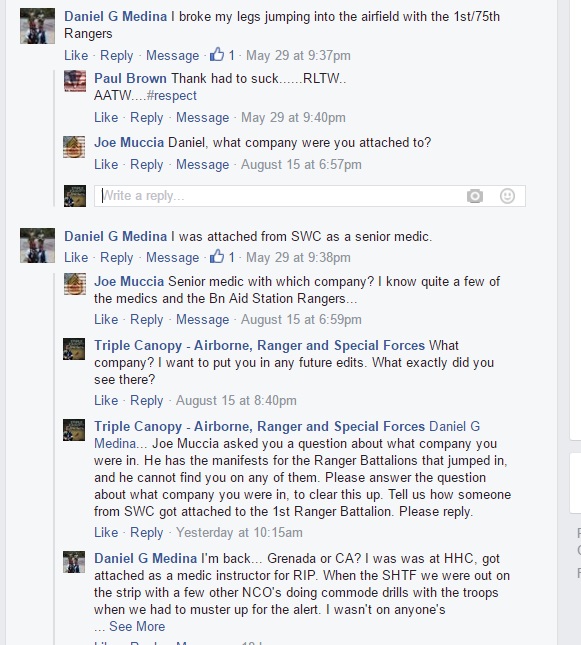Open Daniel G Medina's top profile picture
The width and height of the screenshot is (581, 645).
coord(37,26)
